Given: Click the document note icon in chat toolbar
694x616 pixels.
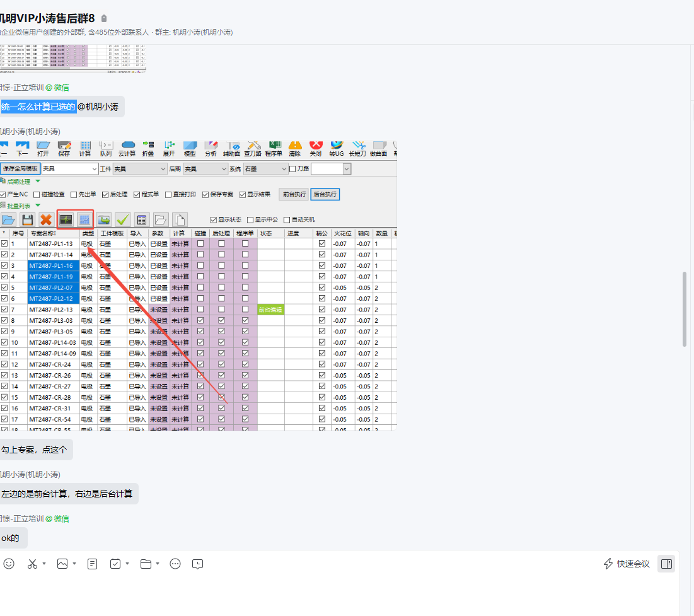Looking at the screenshot, I should point(93,564).
